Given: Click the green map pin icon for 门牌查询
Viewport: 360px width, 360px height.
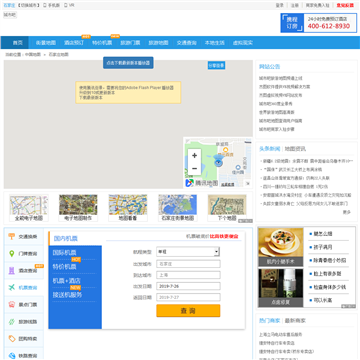Looking at the screenshot, I should click(x=12, y=253).
